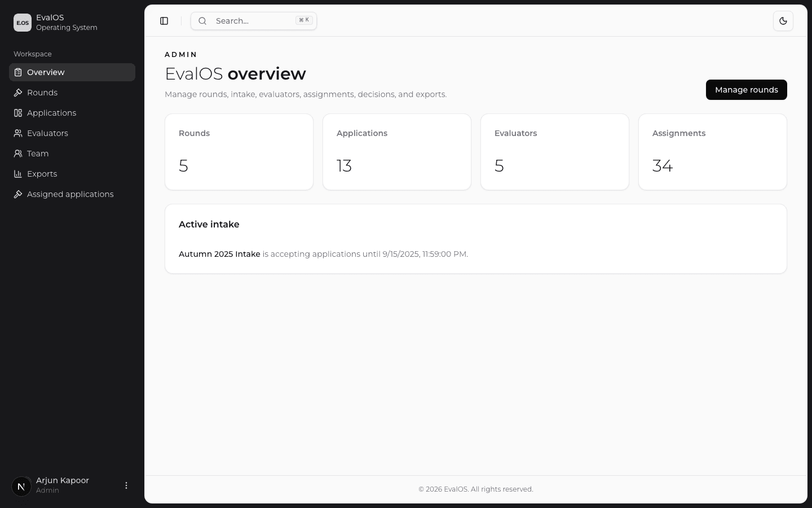The width and height of the screenshot is (812, 508).
Task: Click the ⌘K shortcut badge
Action: pos(304,20)
